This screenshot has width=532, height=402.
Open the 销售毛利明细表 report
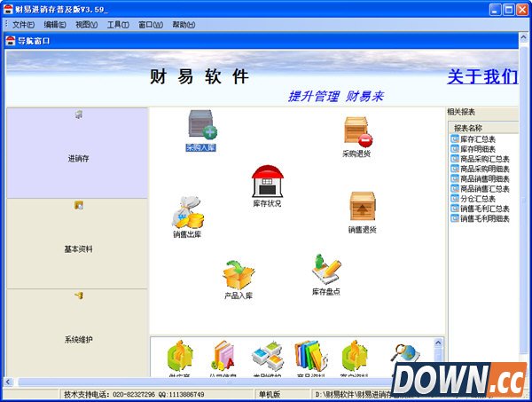[x=480, y=218]
